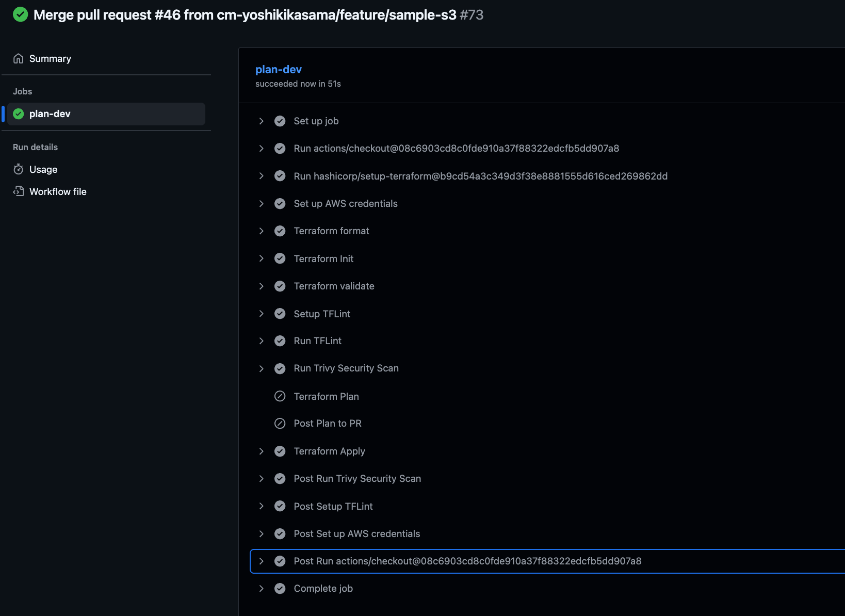Open Usage under Run details

pos(43,170)
